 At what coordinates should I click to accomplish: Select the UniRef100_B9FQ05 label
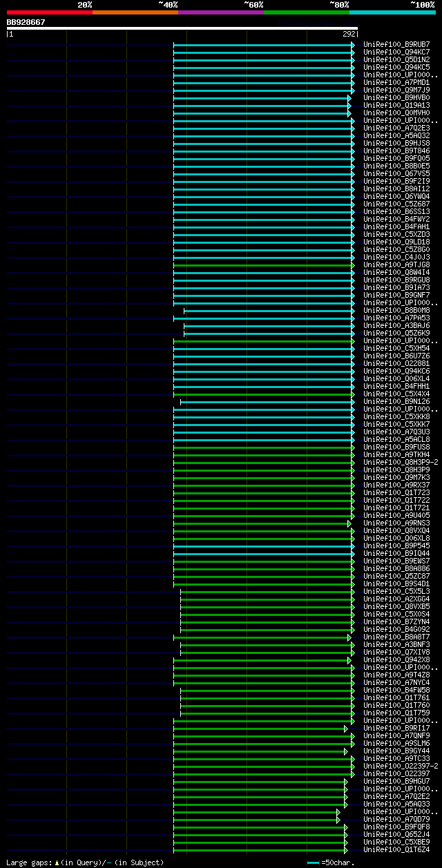[396, 158]
